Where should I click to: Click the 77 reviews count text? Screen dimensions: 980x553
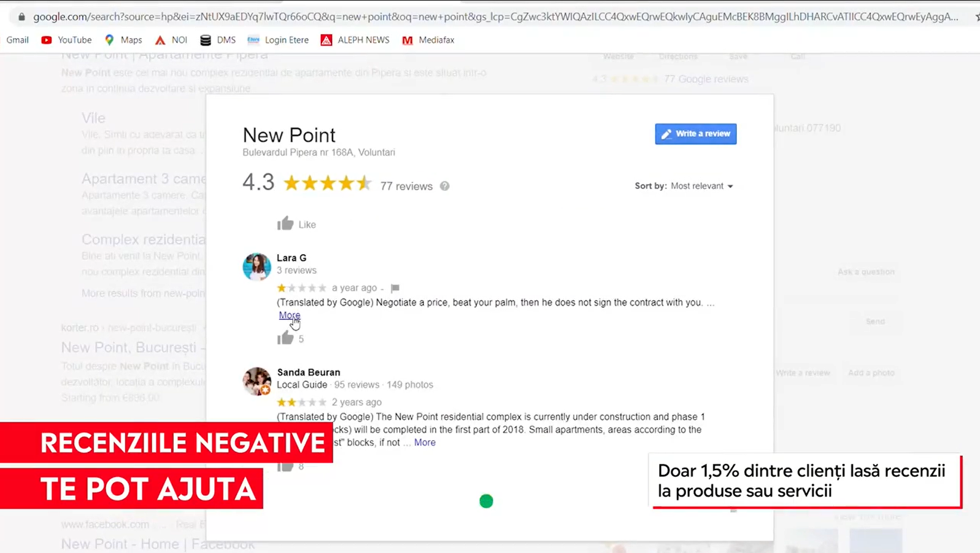406,186
